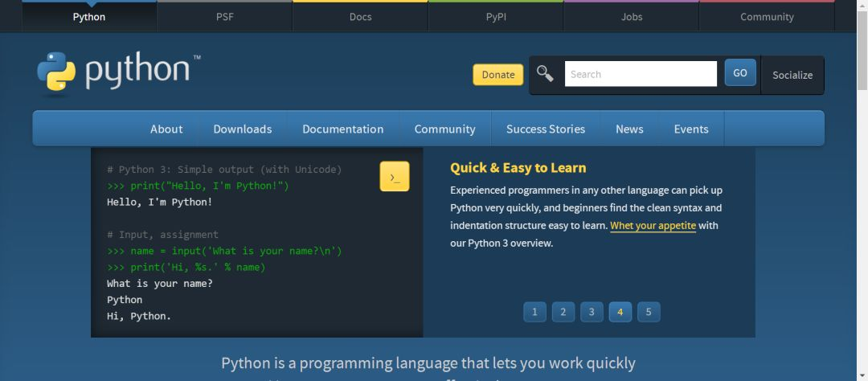Switch to slide 2
The width and height of the screenshot is (868, 381).
[x=563, y=312]
